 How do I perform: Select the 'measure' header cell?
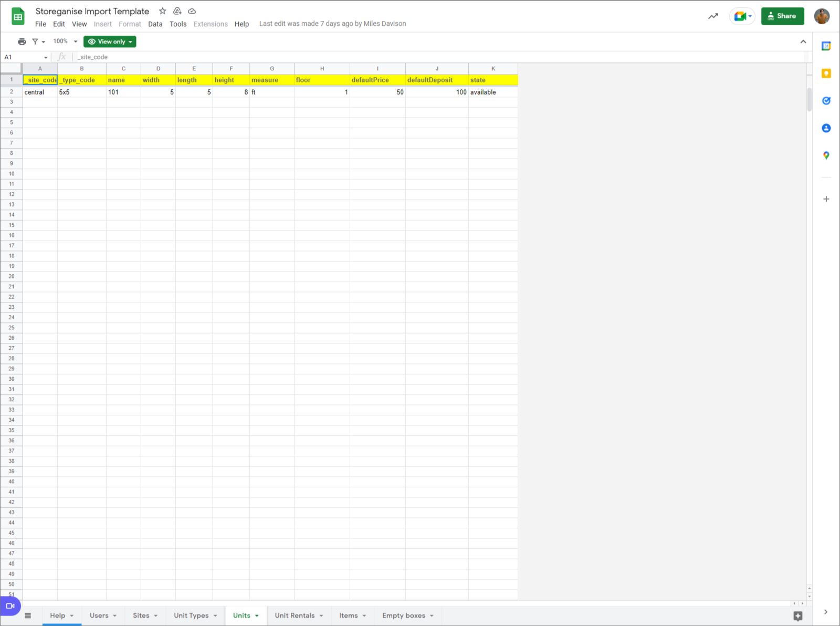point(272,80)
